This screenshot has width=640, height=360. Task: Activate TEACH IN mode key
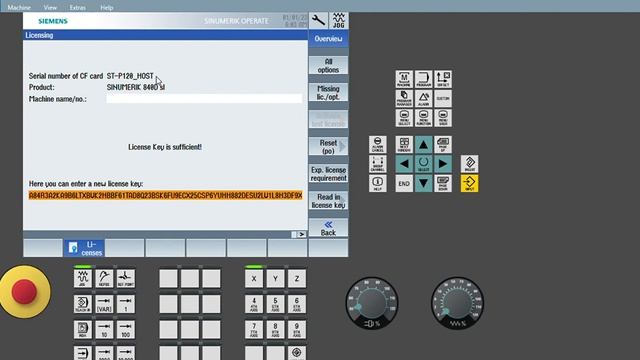coord(83,304)
